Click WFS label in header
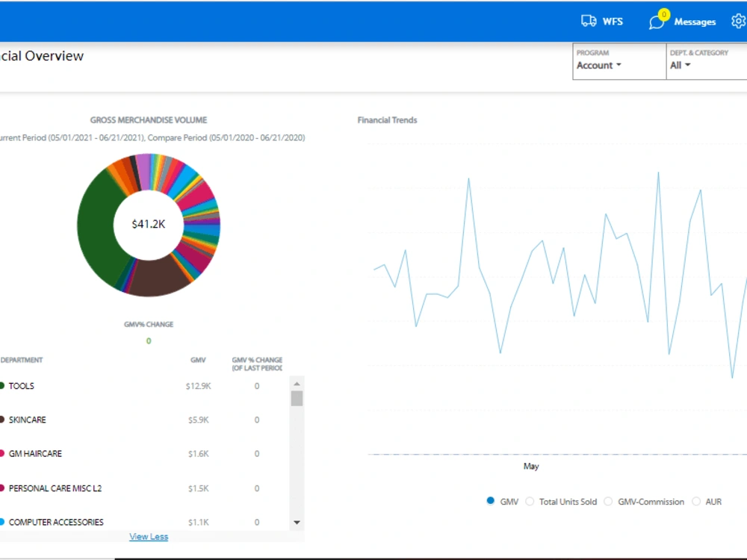Viewport: 747px width, 560px height. [613, 22]
